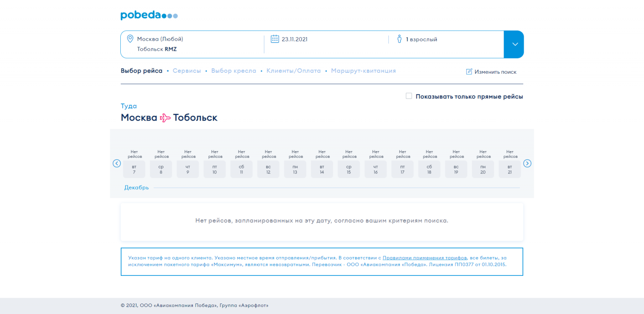
Task: Select date пн 13
Action: click(295, 169)
